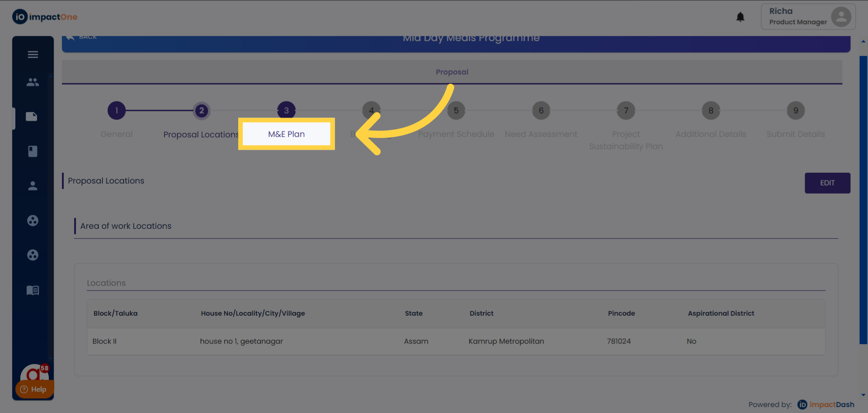
Task: Click the impactOne logo
Action: coord(45,17)
